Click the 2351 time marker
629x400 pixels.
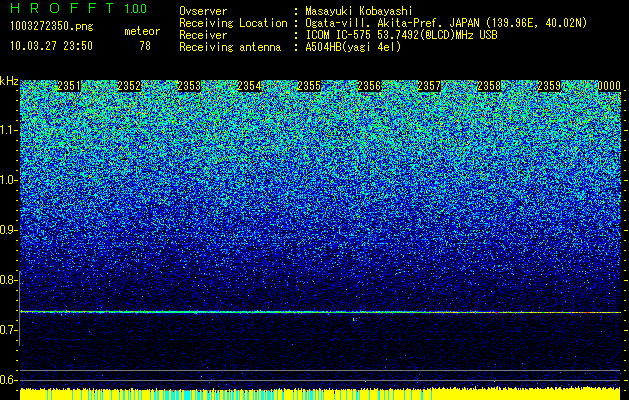[69, 86]
